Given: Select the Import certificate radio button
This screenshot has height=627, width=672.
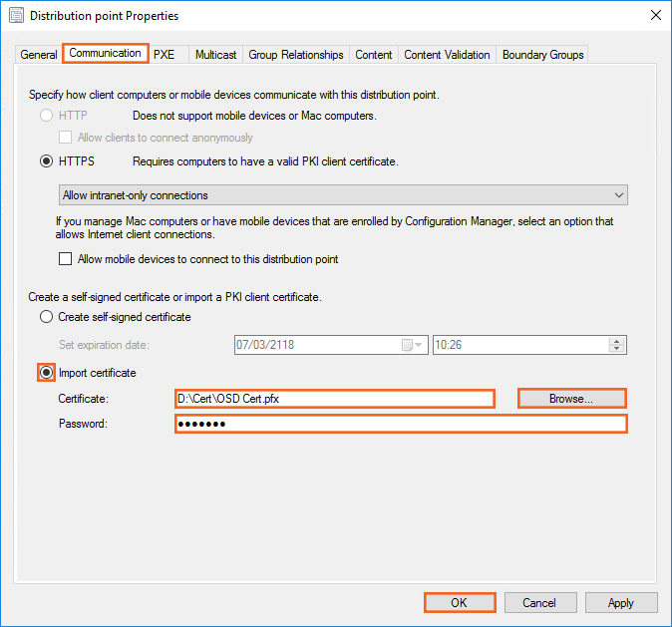Looking at the screenshot, I should [x=46, y=373].
